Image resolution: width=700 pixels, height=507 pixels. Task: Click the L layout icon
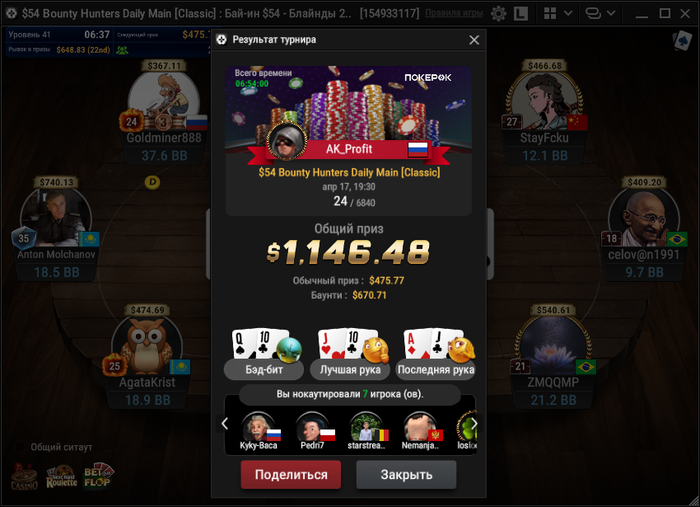520,13
